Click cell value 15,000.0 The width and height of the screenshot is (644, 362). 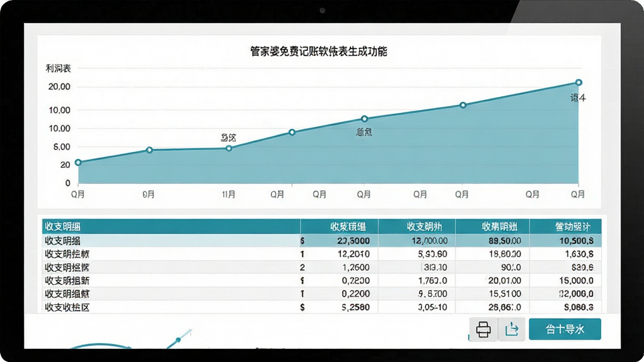(577, 281)
